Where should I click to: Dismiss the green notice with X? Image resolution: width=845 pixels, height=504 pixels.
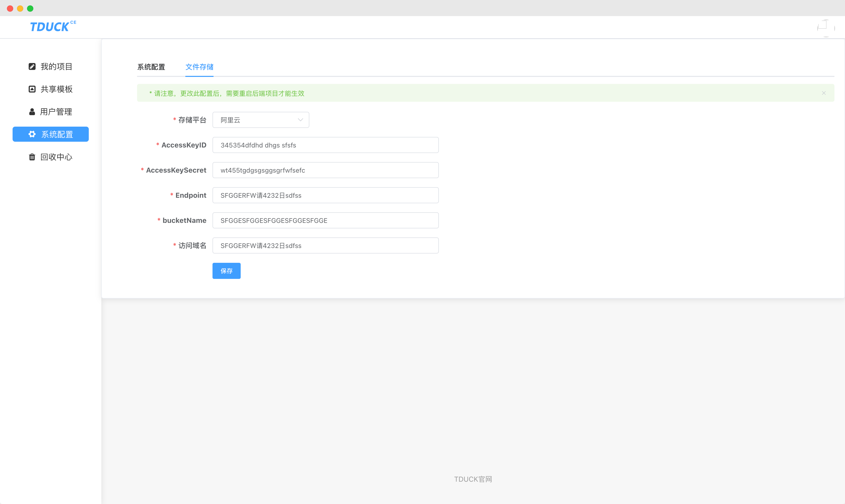[x=824, y=93]
